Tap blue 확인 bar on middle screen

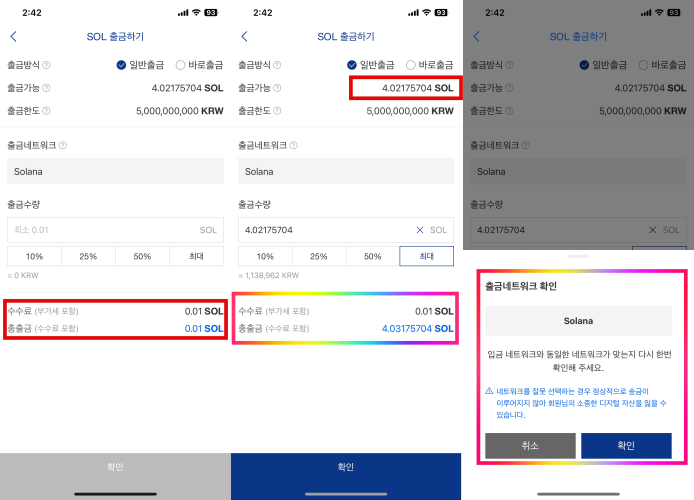click(346, 467)
